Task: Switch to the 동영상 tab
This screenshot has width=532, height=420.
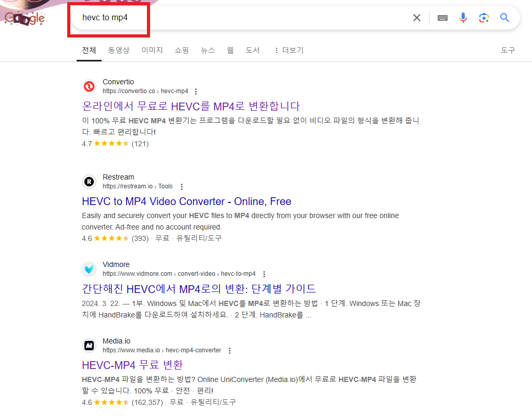Action: coord(119,50)
